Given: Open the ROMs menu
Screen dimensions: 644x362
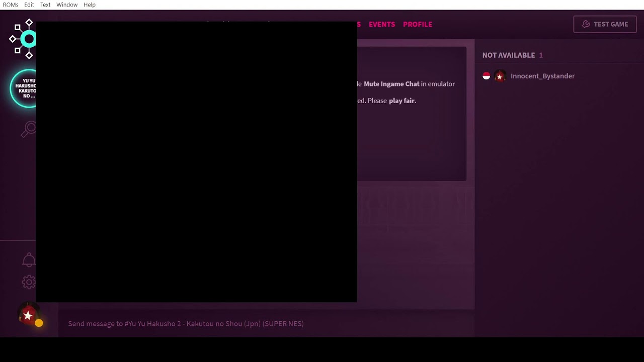Looking at the screenshot, I should [x=11, y=5].
